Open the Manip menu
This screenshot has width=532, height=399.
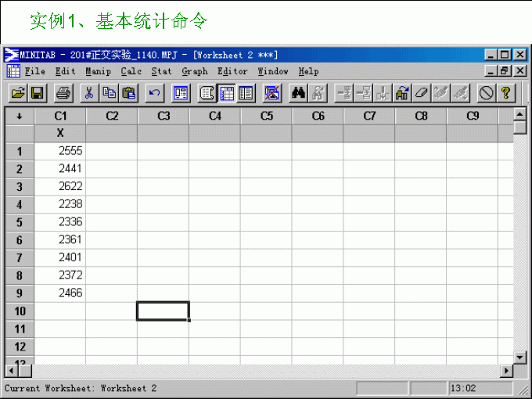pos(98,71)
